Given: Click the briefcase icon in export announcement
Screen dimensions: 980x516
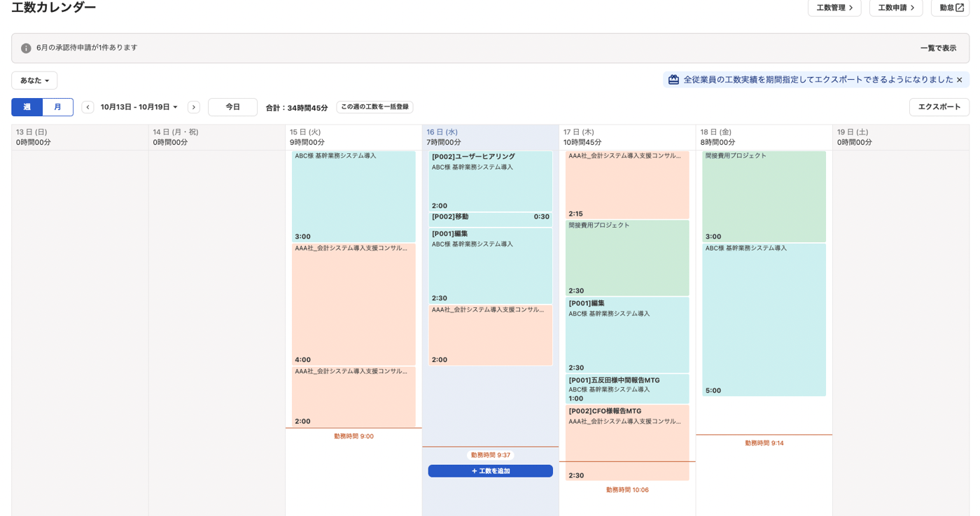Looking at the screenshot, I should pos(673,80).
